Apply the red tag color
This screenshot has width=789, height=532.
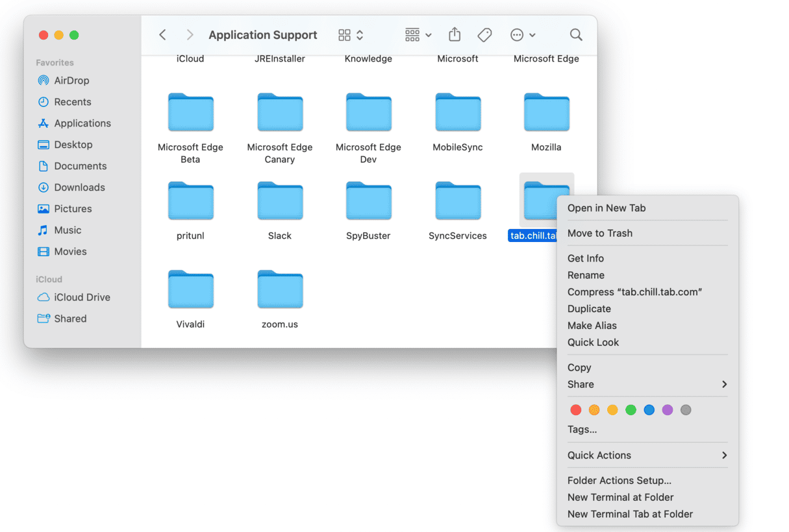(575, 410)
